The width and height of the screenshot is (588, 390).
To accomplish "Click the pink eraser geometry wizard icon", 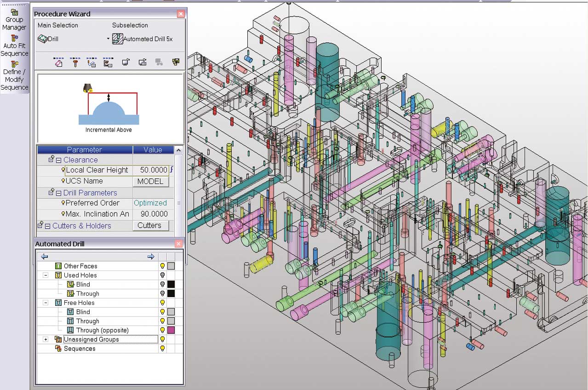I will pyautogui.click(x=58, y=63).
